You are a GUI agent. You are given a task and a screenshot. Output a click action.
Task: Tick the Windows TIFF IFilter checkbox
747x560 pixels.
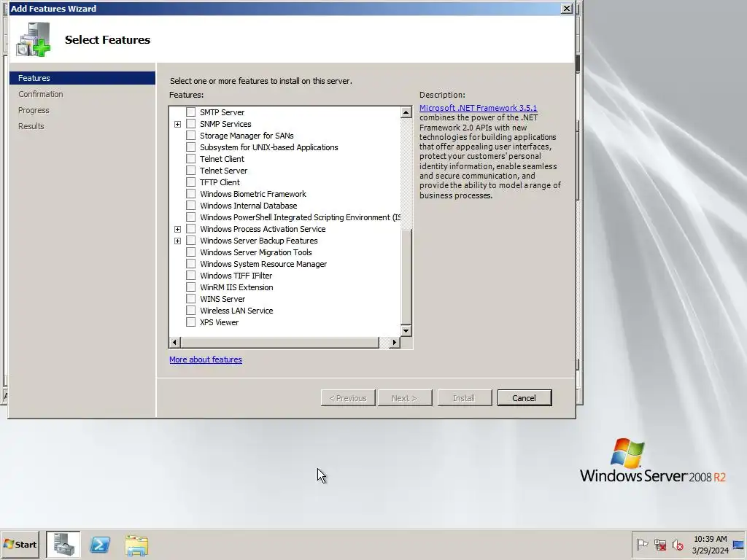(x=190, y=275)
